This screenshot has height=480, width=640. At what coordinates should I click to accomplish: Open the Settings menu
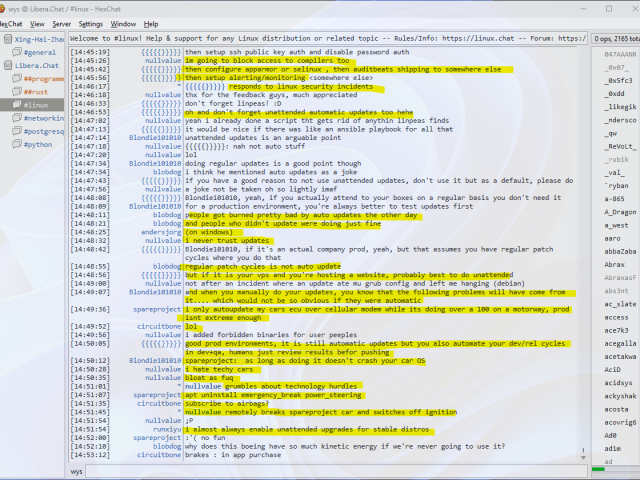(x=90, y=23)
